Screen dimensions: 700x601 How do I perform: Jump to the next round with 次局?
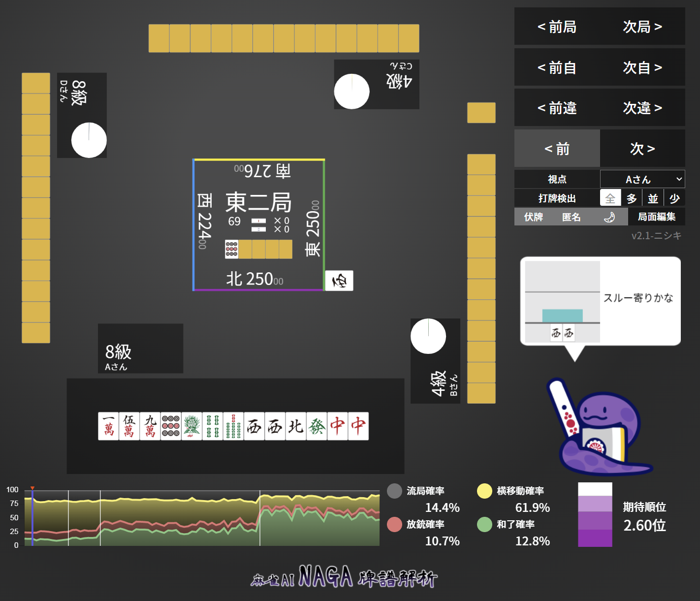coord(642,27)
